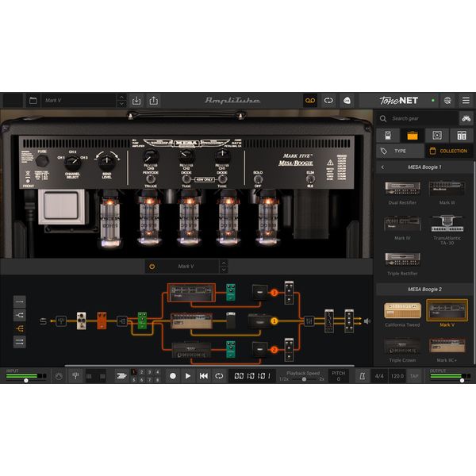
Task: Choose the single serial chain routing
Action: (19, 301)
